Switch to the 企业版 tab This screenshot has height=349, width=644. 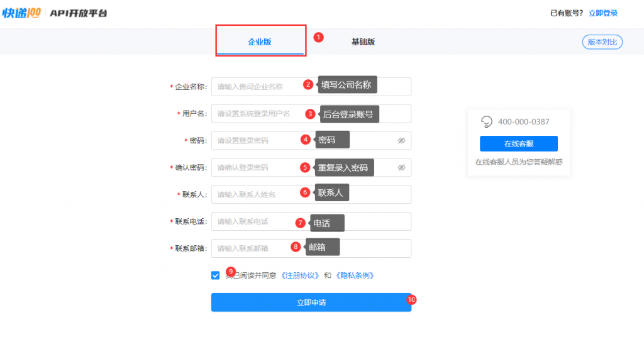(260, 42)
